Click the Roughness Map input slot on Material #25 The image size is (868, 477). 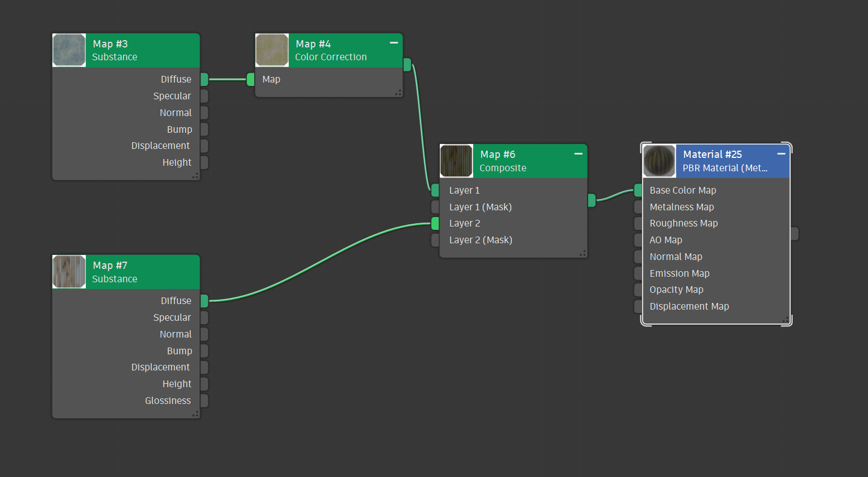click(638, 223)
